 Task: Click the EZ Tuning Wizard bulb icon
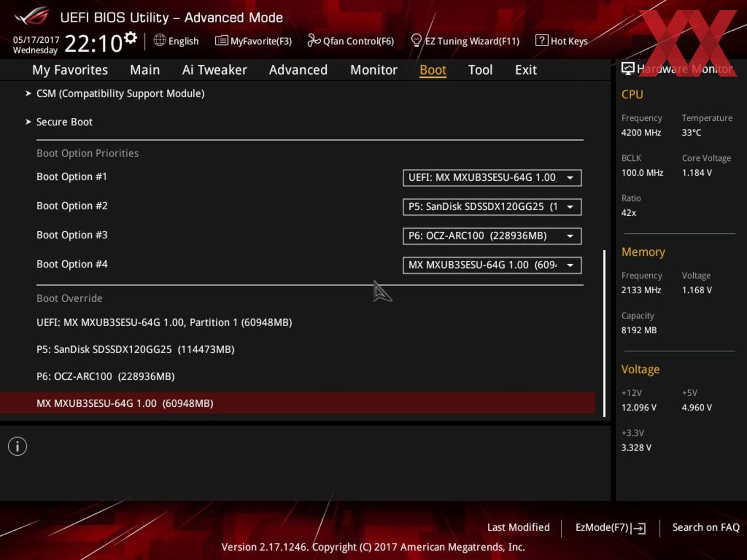tap(416, 40)
